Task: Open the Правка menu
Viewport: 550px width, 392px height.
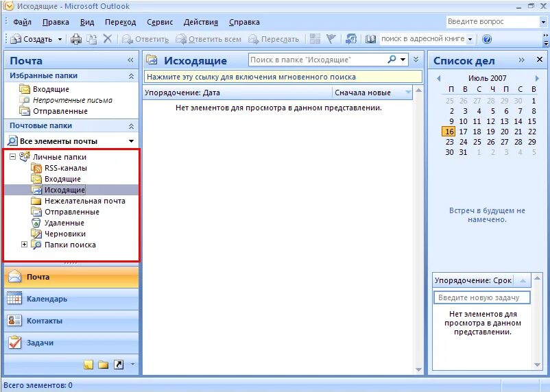Action: [x=56, y=22]
